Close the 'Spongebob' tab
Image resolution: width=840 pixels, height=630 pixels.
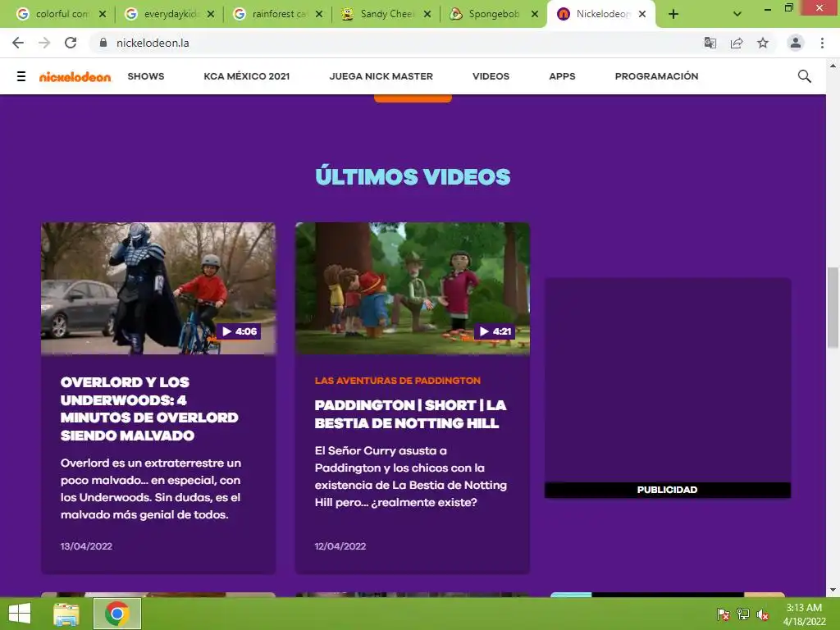[535, 15]
